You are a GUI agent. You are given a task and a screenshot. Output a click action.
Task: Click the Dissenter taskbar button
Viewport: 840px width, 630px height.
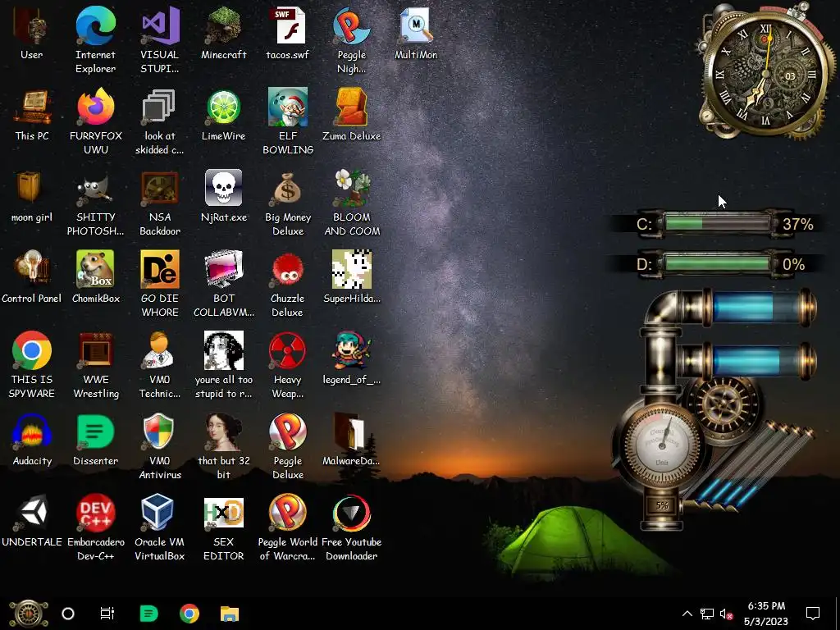click(148, 614)
